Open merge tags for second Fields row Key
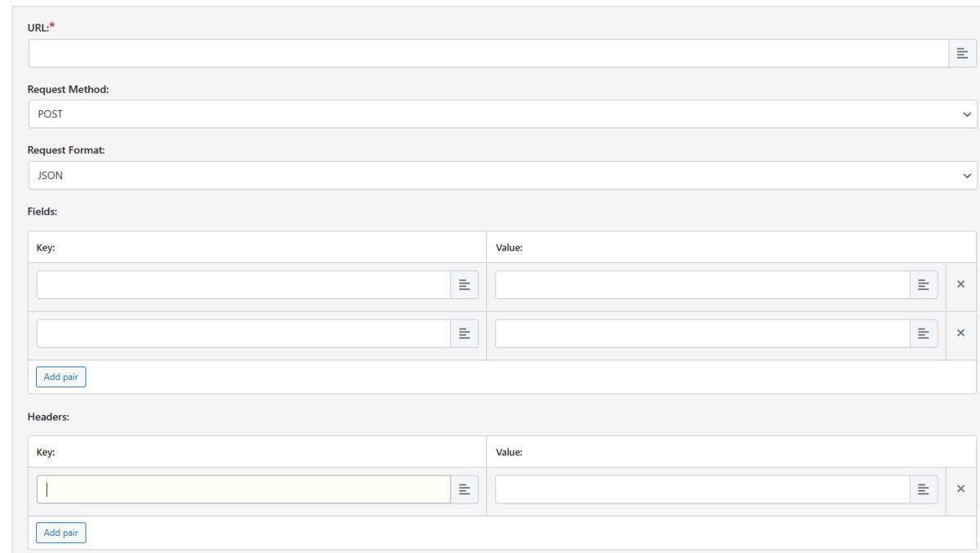Viewport: 980px width, 553px height. click(464, 333)
